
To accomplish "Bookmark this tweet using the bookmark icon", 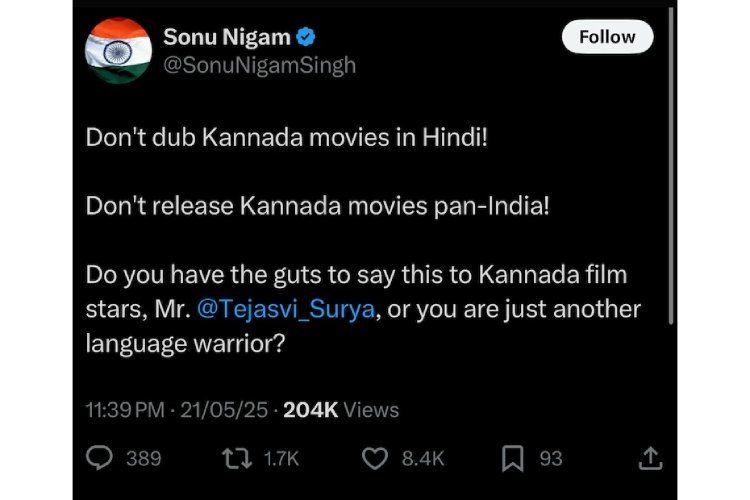I will click(513, 458).
